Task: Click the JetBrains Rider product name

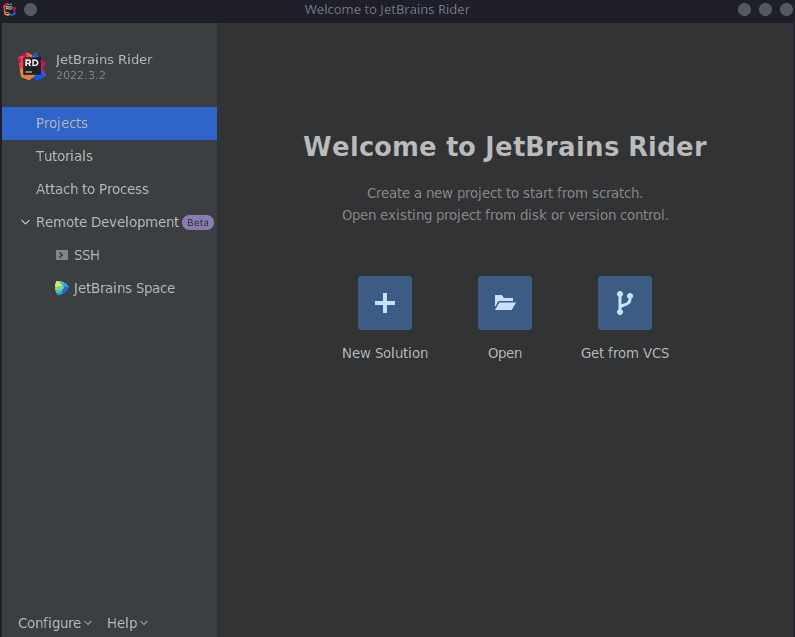Action: pyautogui.click(x=104, y=59)
